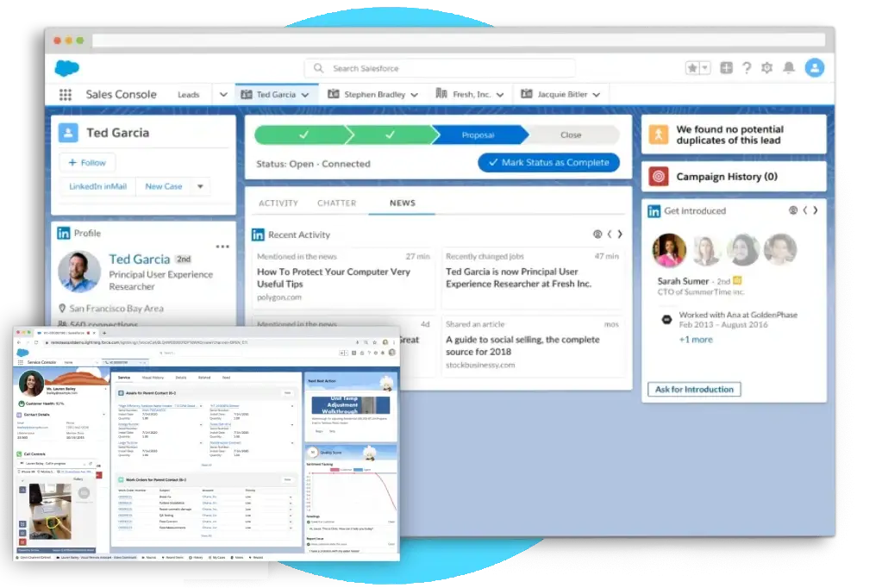
Task: Open the App Launcher grid icon
Action: 66,95
